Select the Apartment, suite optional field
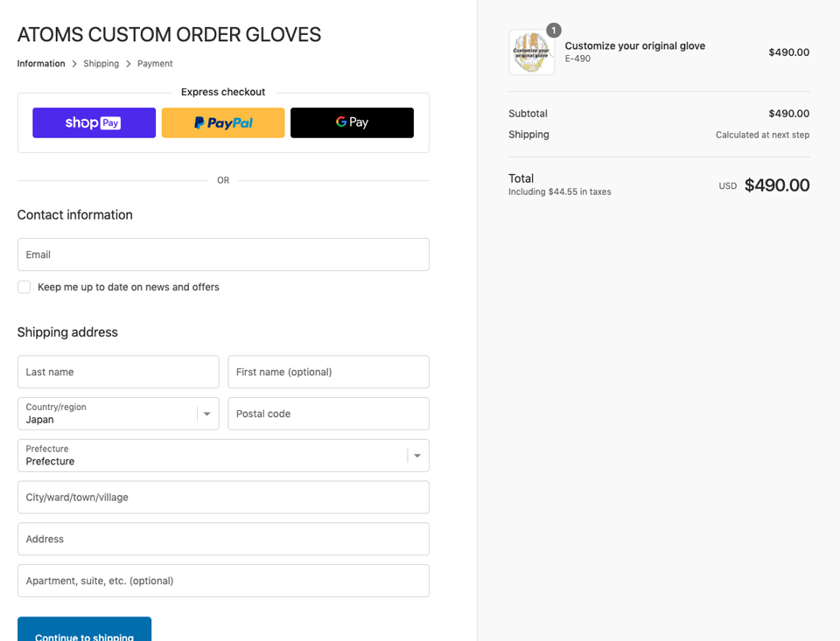Screen dimensions: 840x641 (x=223, y=581)
